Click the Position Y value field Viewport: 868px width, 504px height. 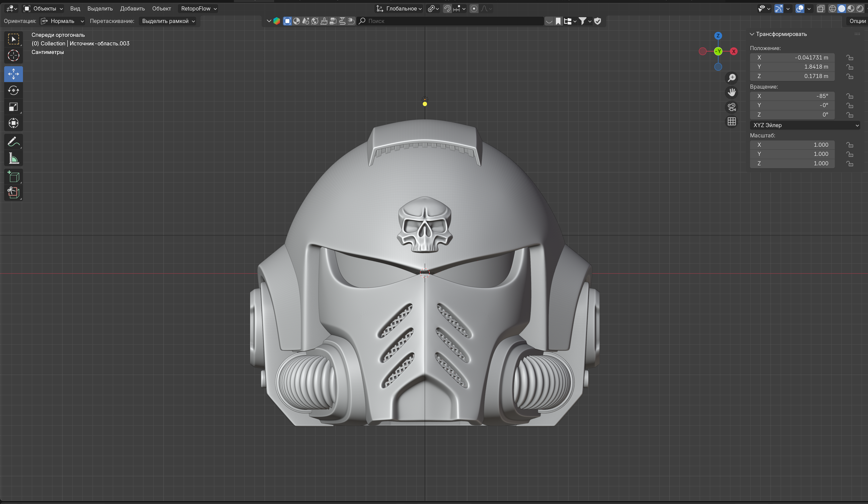tap(792, 67)
